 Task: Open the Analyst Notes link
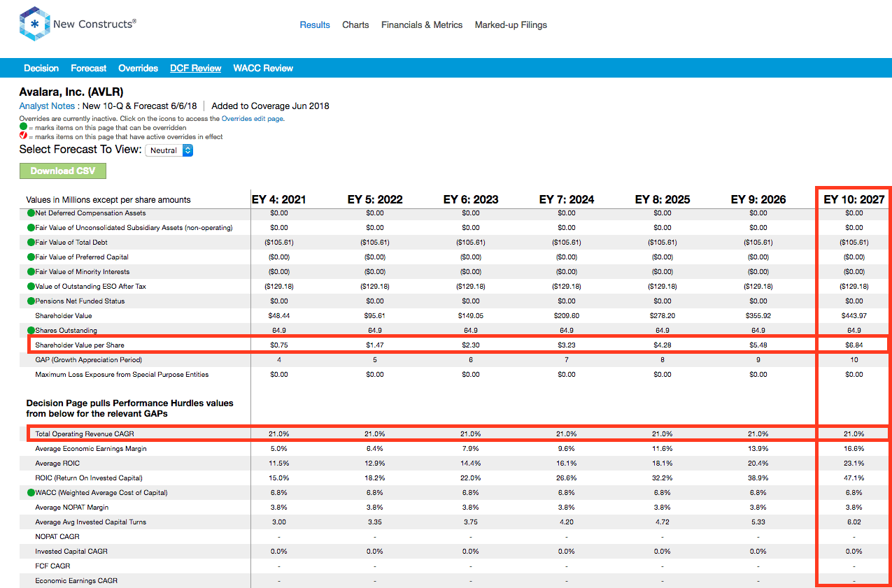(47, 106)
